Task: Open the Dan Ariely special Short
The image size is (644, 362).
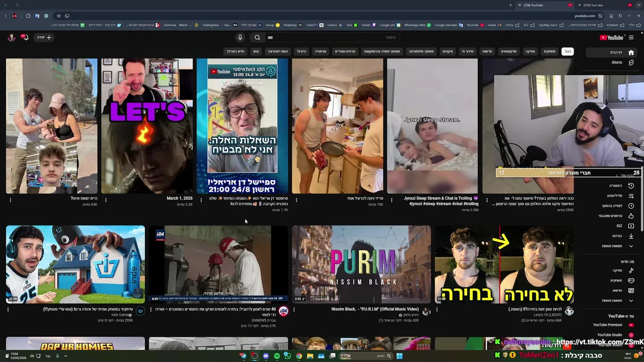Action: click(242, 126)
